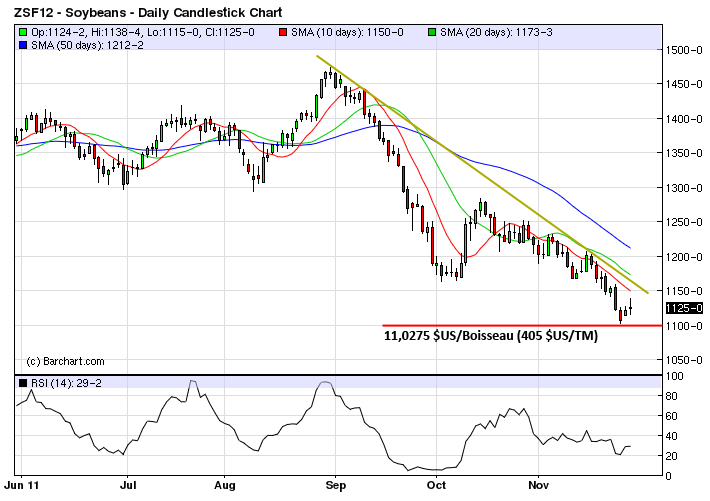The width and height of the screenshot is (710, 501).
Task: Click the red SMA (10 days) legend swatch
Action: [284, 33]
